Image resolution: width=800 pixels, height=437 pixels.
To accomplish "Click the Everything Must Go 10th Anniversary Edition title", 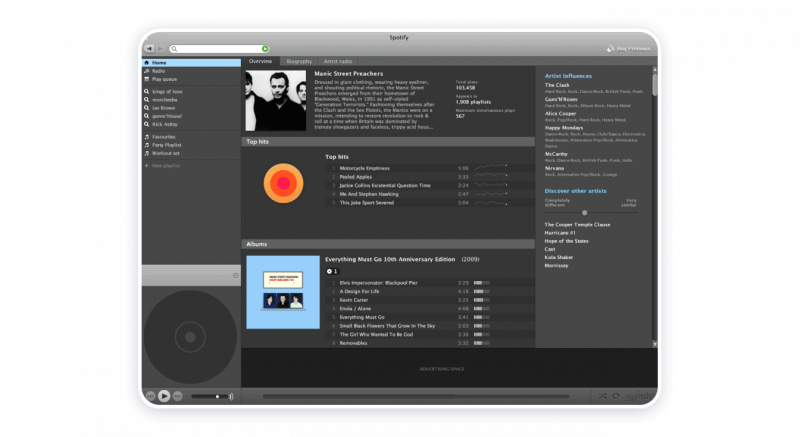I will [390, 260].
